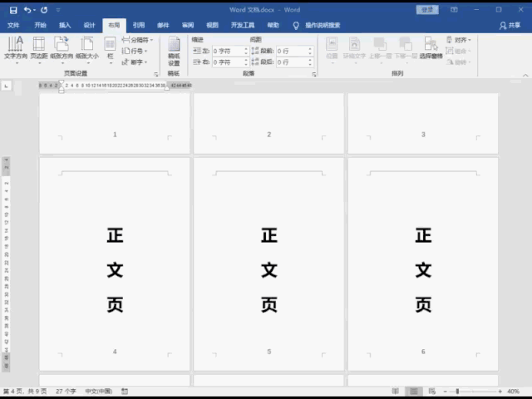Switch to the 视图 ribbon tab
Viewport: 532px width, 399px height.
pos(213,25)
